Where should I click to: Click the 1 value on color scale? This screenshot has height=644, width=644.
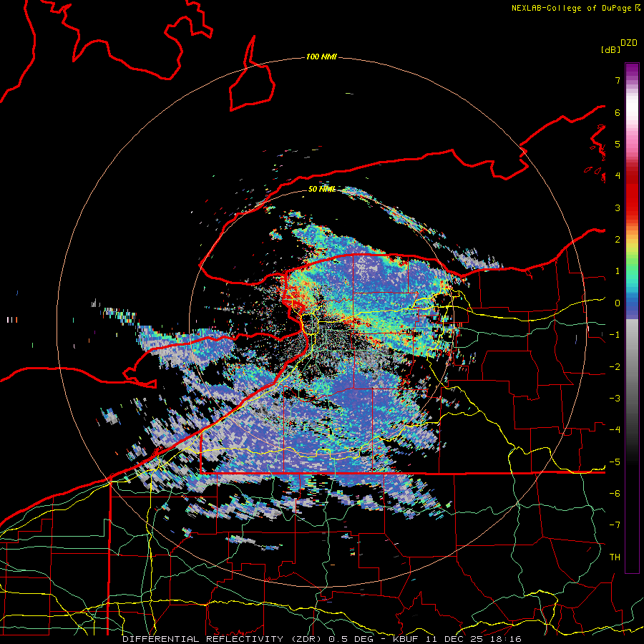[x=618, y=271]
